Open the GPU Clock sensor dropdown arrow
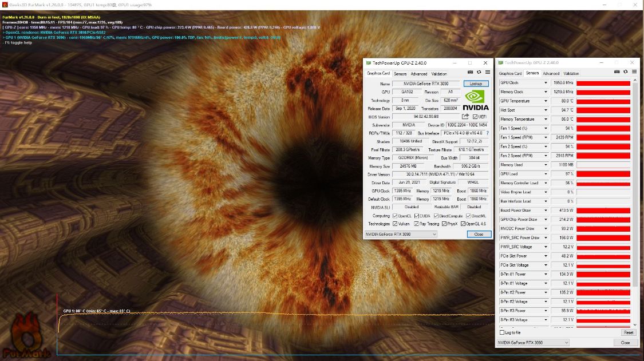644x361 pixels. (546, 83)
